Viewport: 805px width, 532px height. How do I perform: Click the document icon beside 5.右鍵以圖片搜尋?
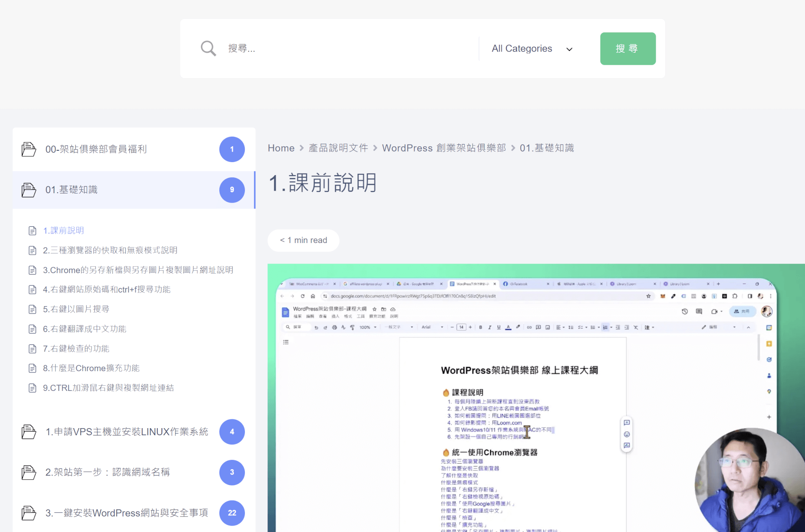coord(32,309)
